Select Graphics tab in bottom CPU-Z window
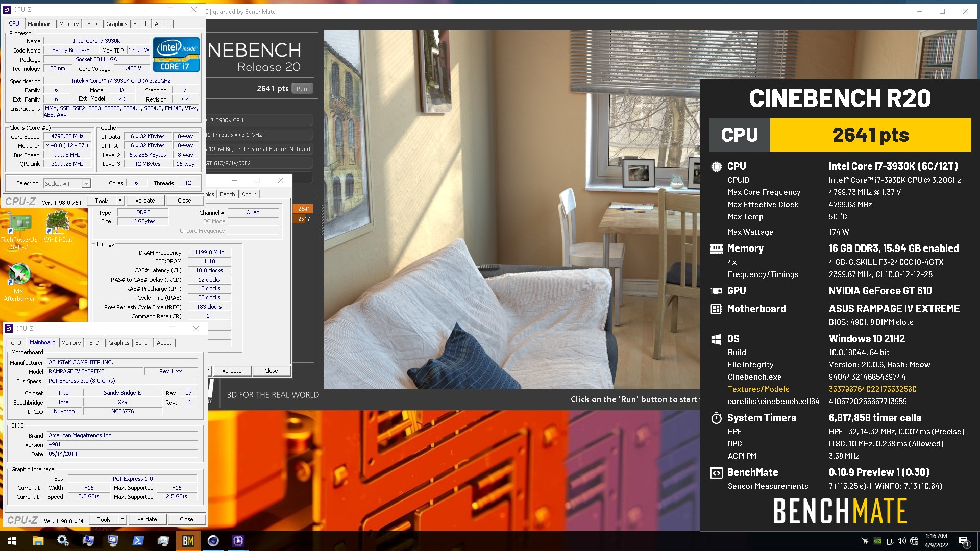This screenshot has height=551, width=980. coord(118,343)
